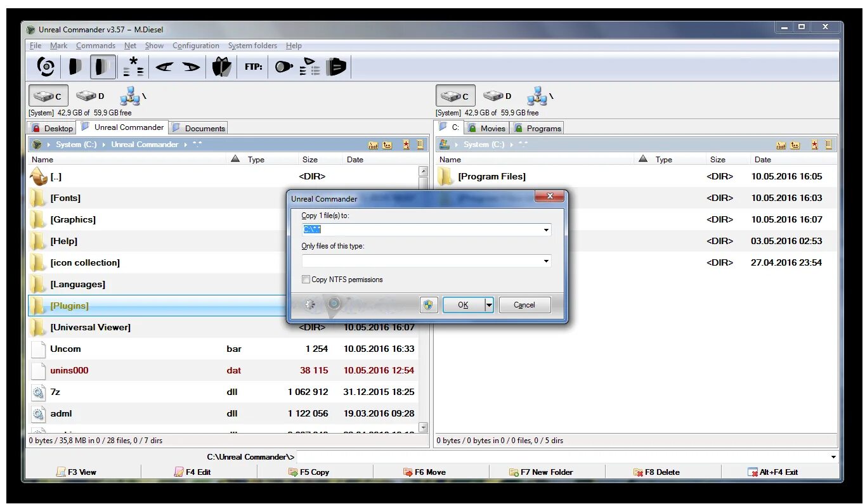865x504 pixels.
Task: Toggle the highlighted panel view toolbar icon
Action: click(103, 67)
